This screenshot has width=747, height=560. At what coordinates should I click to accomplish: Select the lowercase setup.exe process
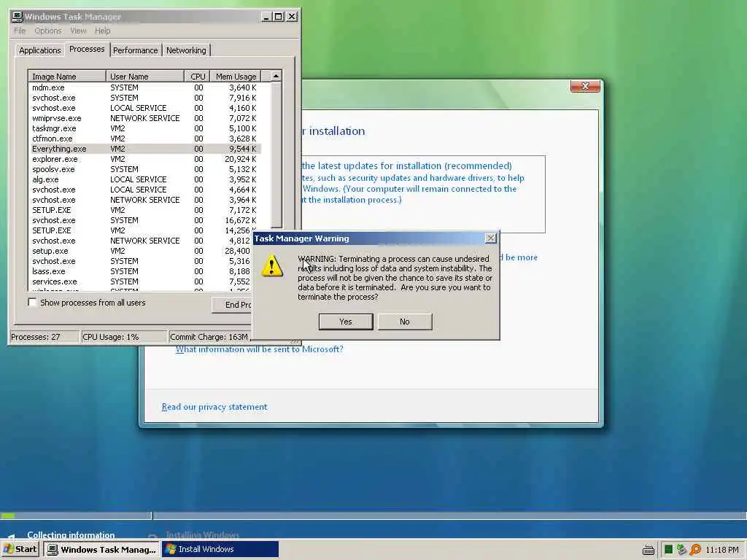(x=141, y=251)
